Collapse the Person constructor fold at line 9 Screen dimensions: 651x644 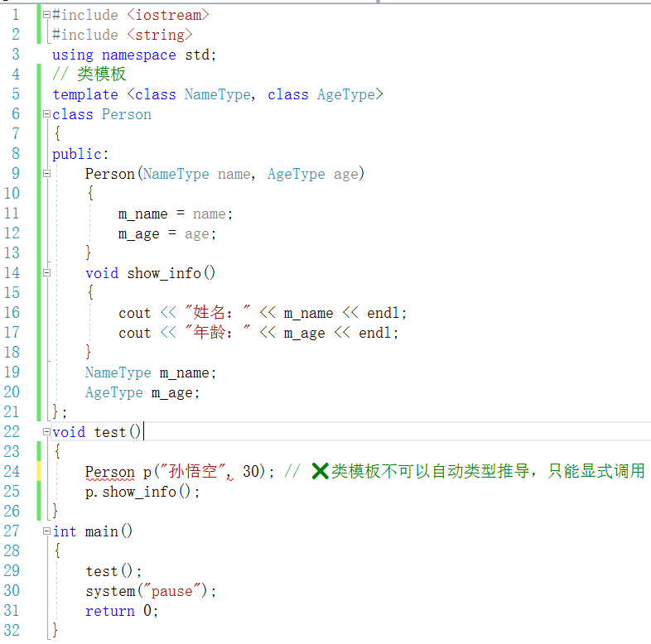pos(46,174)
